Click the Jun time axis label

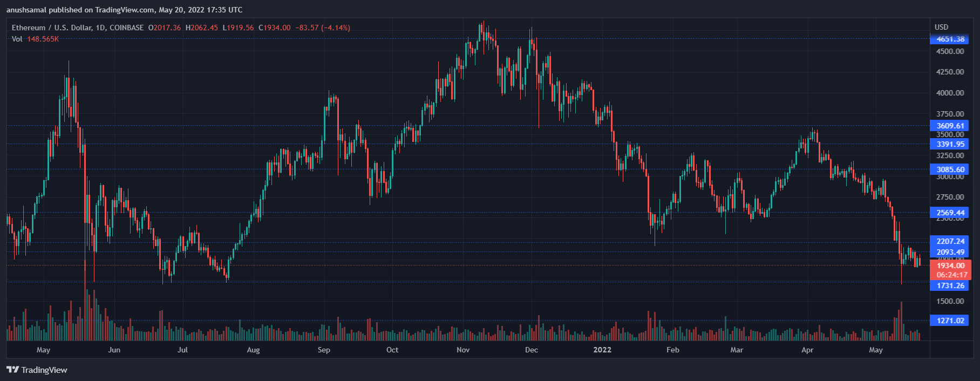pos(114,350)
